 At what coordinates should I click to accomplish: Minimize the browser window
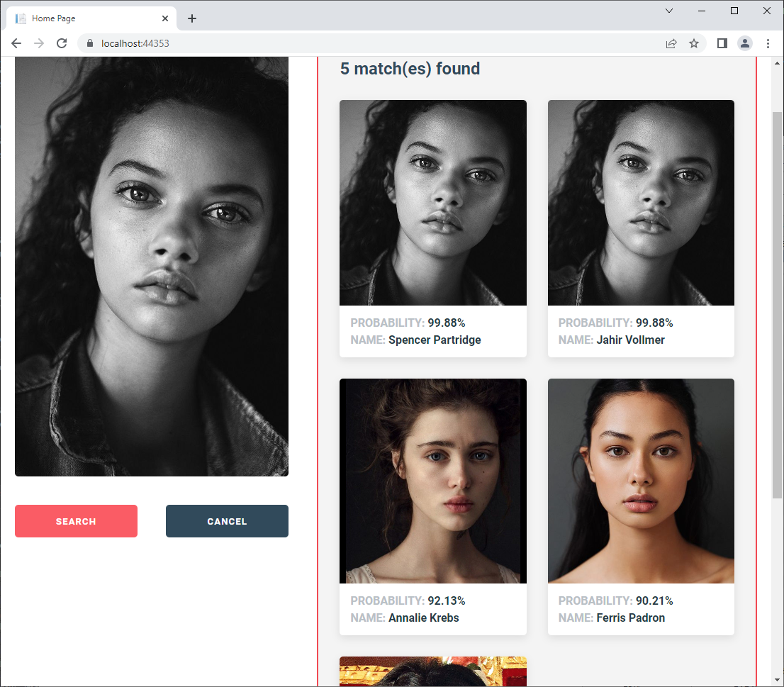[x=702, y=11]
